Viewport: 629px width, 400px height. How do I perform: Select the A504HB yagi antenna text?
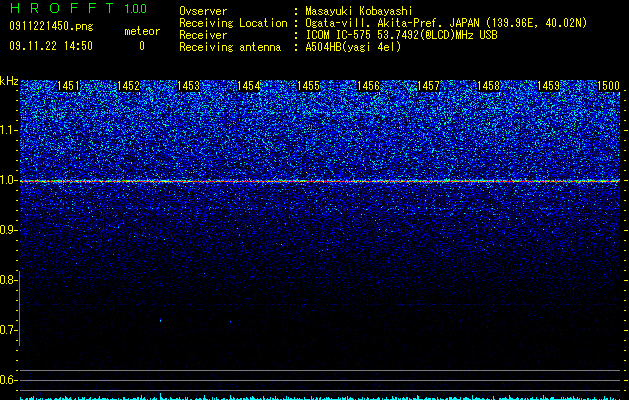point(353,47)
